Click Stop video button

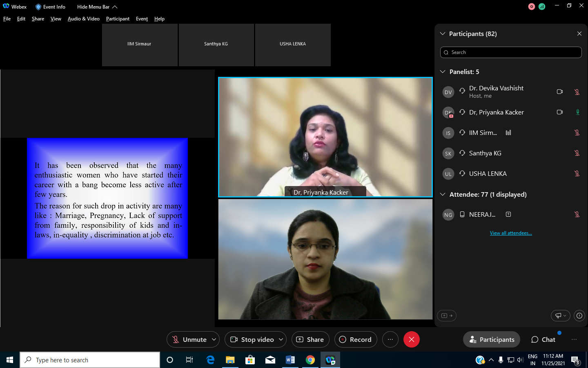[x=252, y=339]
